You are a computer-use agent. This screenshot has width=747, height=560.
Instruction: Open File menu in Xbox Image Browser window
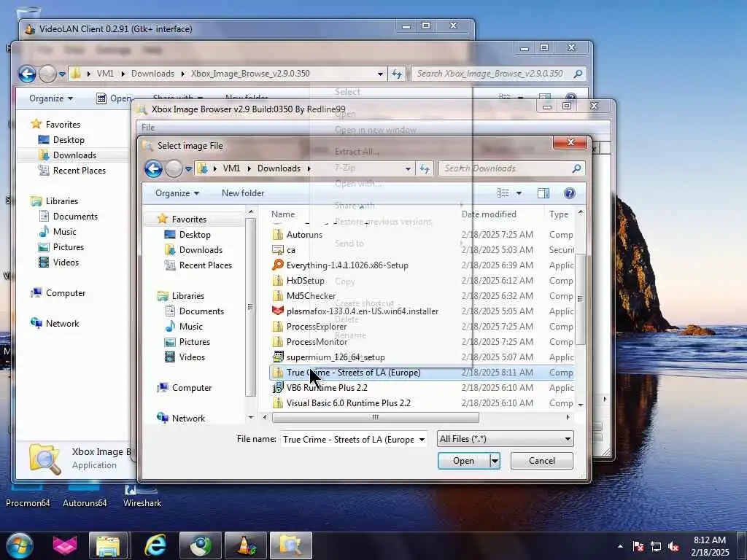point(148,127)
